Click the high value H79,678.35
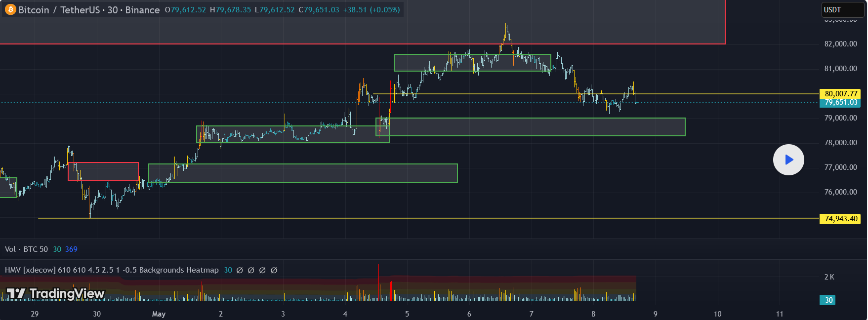This screenshot has width=868, height=320. click(230, 10)
